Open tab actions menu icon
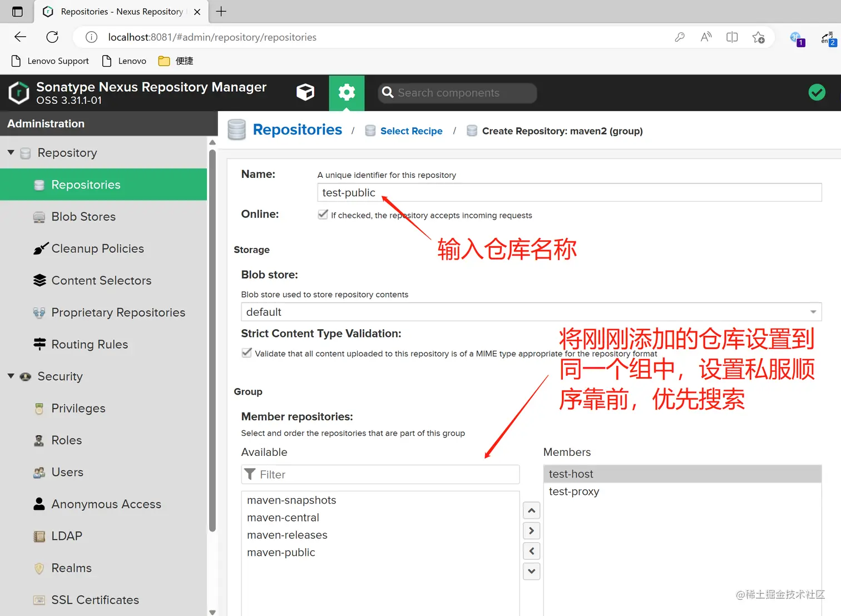 click(x=17, y=11)
